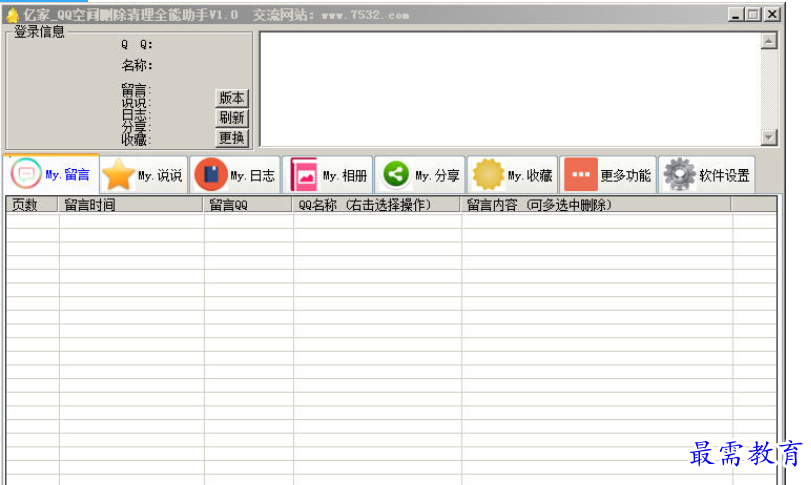Show the My.收藏 tab
Screen dimensions: 811x485
[512, 175]
